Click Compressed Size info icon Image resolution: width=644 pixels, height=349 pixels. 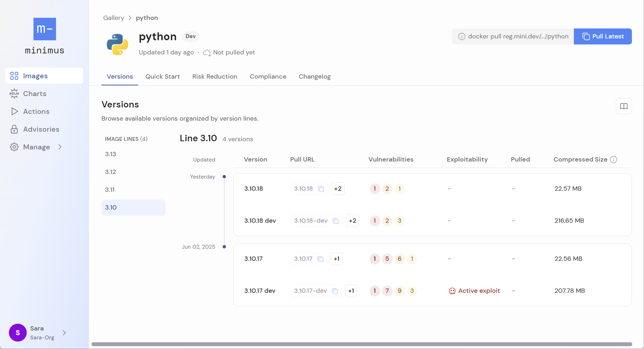(x=613, y=159)
